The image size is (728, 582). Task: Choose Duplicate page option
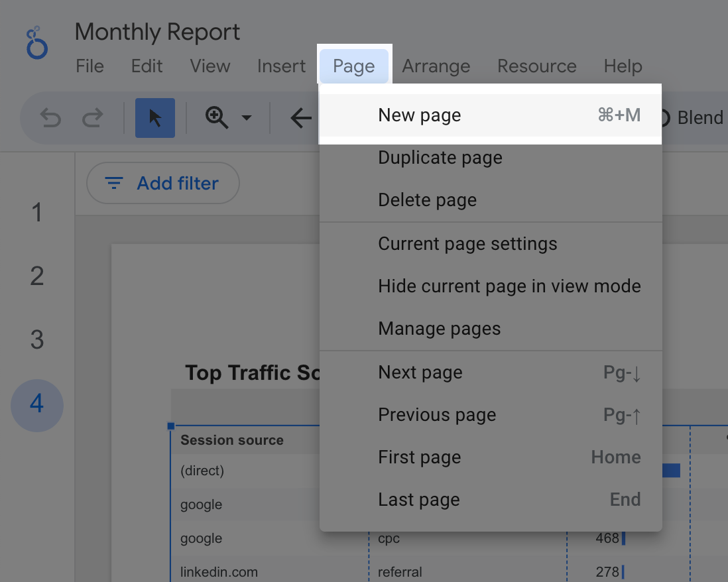click(x=440, y=157)
